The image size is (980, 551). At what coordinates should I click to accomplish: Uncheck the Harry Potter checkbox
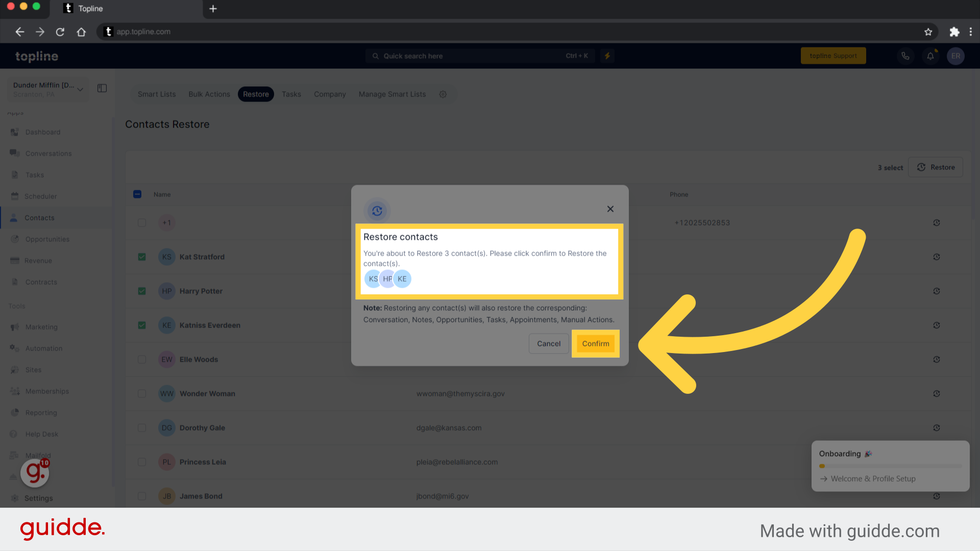(x=142, y=291)
